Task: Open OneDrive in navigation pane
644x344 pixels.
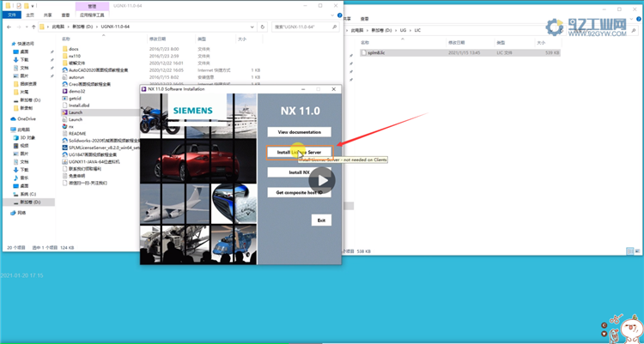Action: (x=27, y=119)
